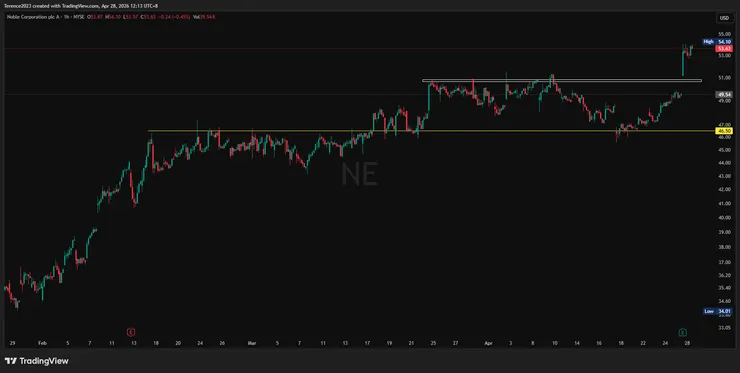The width and height of the screenshot is (740, 373).
Task: Click the 44.00 price scale label
Action: pyautogui.click(x=724, y=163)
